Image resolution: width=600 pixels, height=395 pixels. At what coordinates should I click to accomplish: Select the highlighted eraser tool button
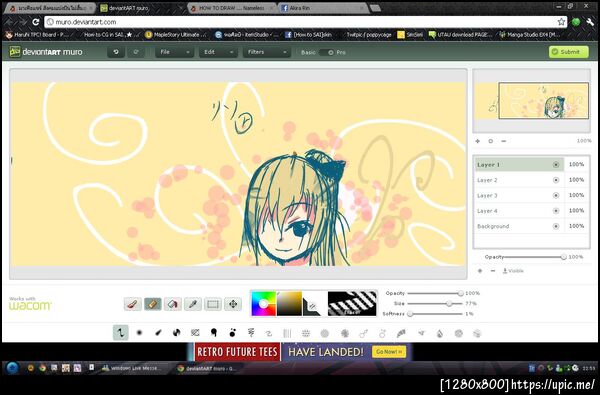click(x=153, y=304)
